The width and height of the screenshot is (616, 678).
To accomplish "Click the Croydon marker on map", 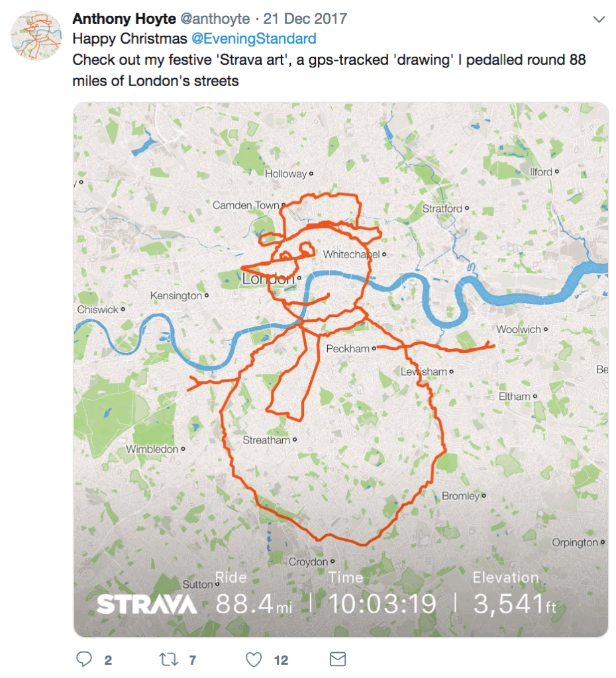I will coord(333,561).
